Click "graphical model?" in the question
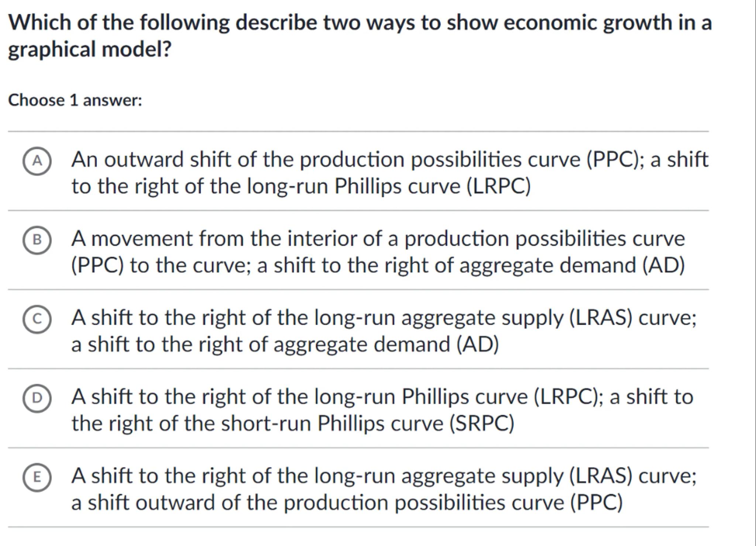Viewport: 756px width, 546px height. click(90, 49)
